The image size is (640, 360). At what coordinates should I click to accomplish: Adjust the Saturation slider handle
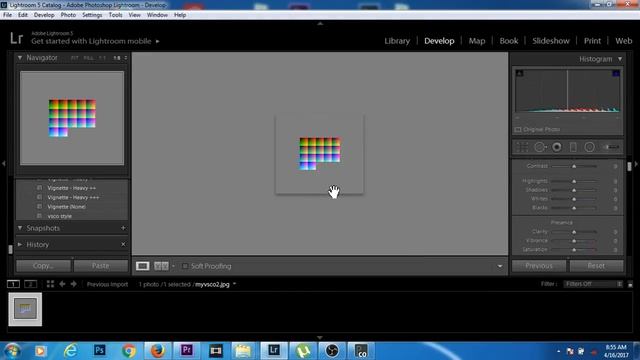[574, 249]
